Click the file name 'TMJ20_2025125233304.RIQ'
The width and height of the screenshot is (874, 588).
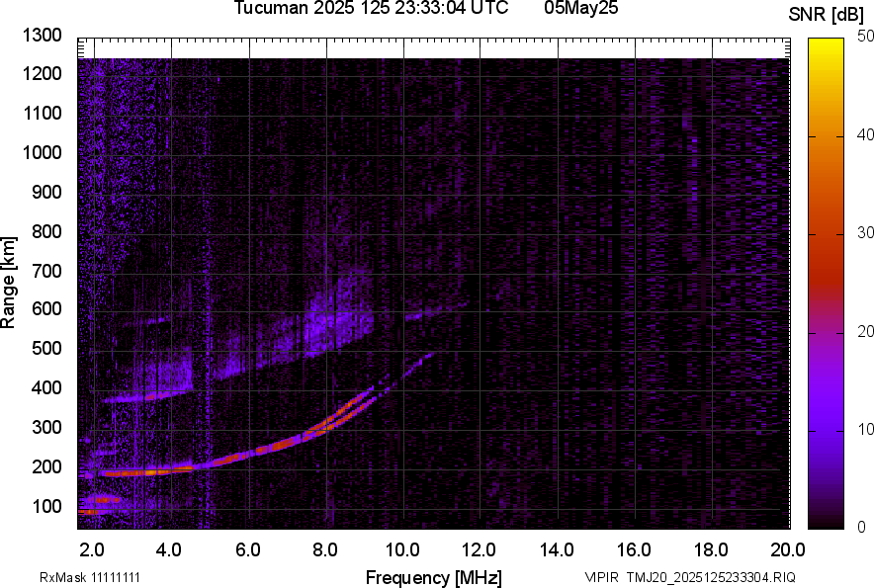tap(711, 577)
